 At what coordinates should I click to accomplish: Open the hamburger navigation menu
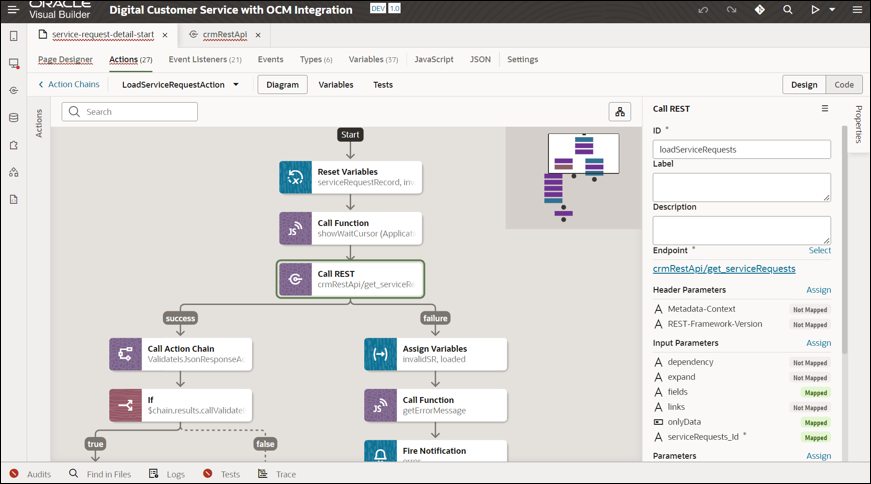[x=13, y=9]
